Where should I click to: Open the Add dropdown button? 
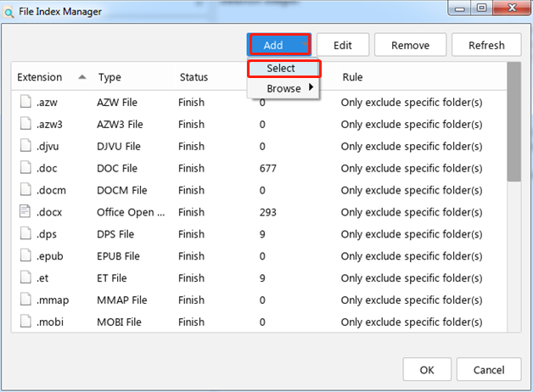pyautogui.click(x=279, y=45)
